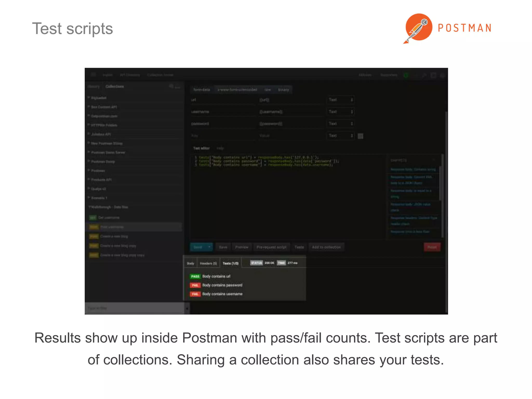Click the PASS badge for Body contains url
Image resolution: width=532 pixels, height=399 pixels.
coord(195,276)
